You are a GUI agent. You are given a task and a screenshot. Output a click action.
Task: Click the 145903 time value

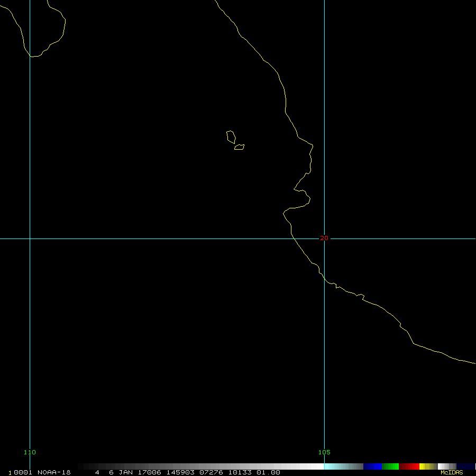coord(180,472)
